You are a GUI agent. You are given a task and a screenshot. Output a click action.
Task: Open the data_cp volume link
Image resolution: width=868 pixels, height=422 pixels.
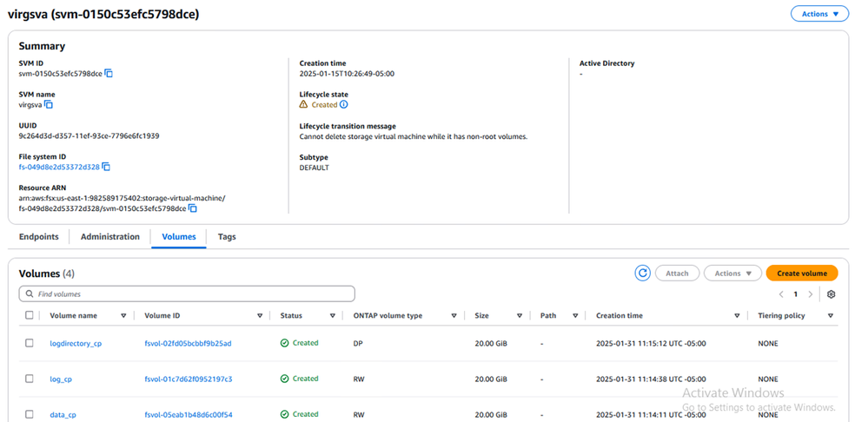(63, 415)
